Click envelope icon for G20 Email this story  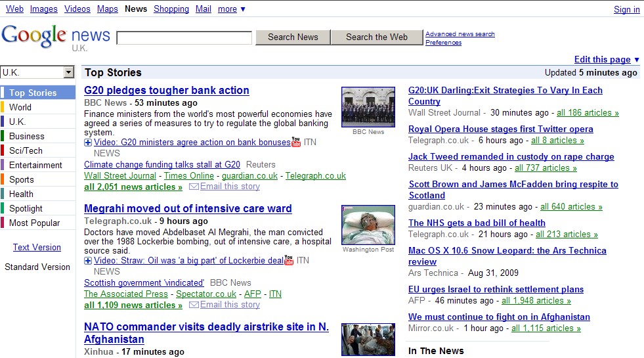coord(194,187)
